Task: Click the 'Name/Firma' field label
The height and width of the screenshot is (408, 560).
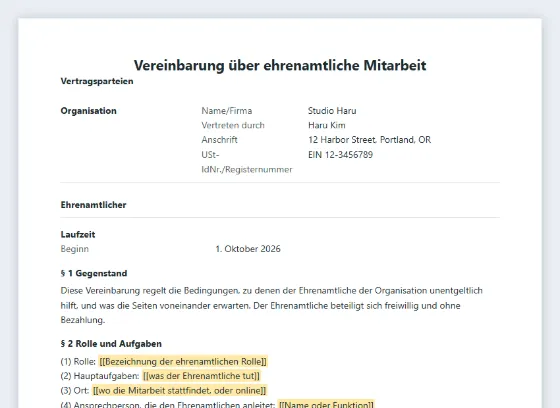Action: tap(227, 111)
